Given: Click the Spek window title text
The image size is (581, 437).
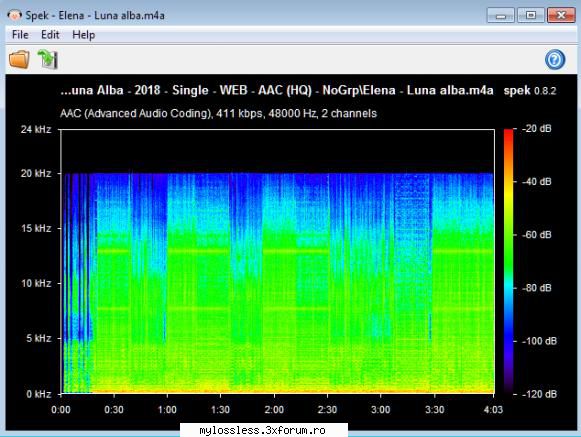Looking at the screenshot, I should point(95,16).
